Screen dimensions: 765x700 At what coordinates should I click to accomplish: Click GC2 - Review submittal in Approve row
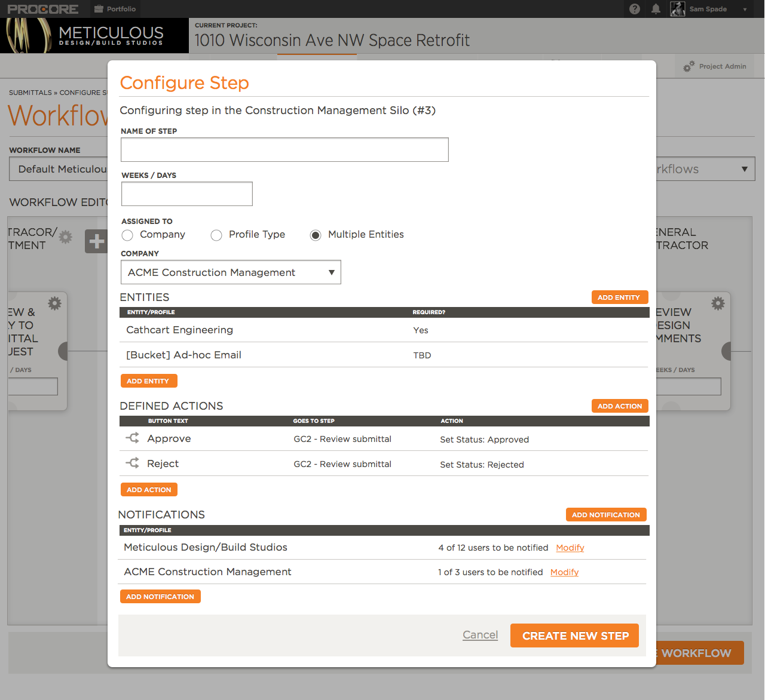[342, 439]
